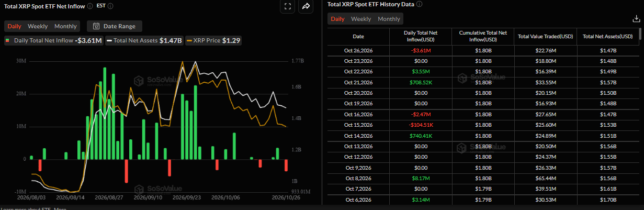This screenshot has height=210, width=644.
Task: Click the Total Net Assets(USD) column header
Action: pyautogui.click(x=608, y=37)
